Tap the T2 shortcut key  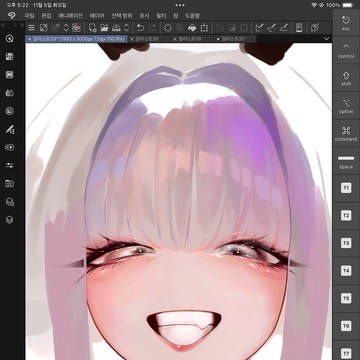346,216
